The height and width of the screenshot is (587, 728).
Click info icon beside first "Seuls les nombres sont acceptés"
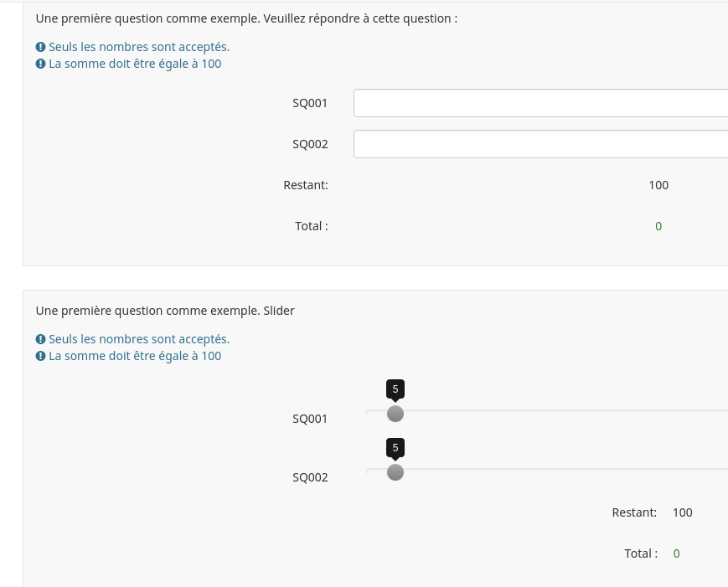pyautogui.click(x=40, y=47)
